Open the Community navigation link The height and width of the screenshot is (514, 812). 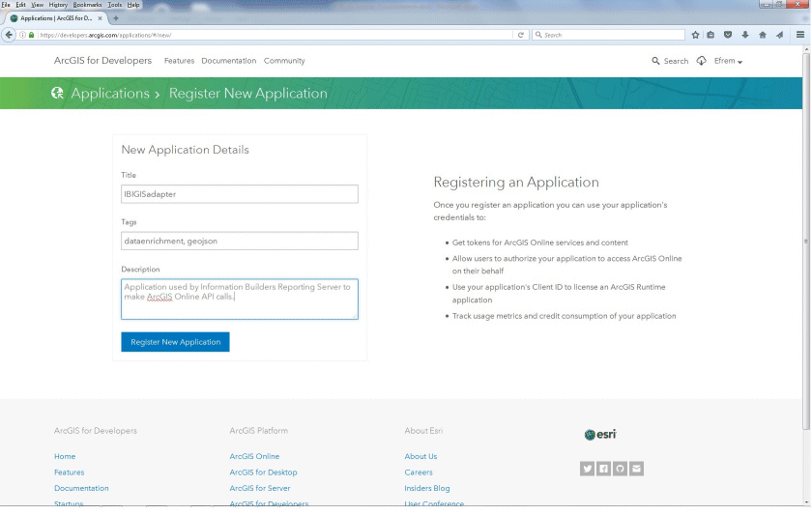[284, 61]
